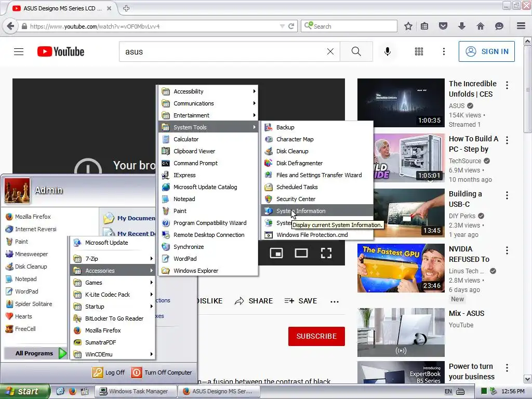Screen dimensions: 532x399
Task: Expand the Games program folder
Action: coord(113,283)
